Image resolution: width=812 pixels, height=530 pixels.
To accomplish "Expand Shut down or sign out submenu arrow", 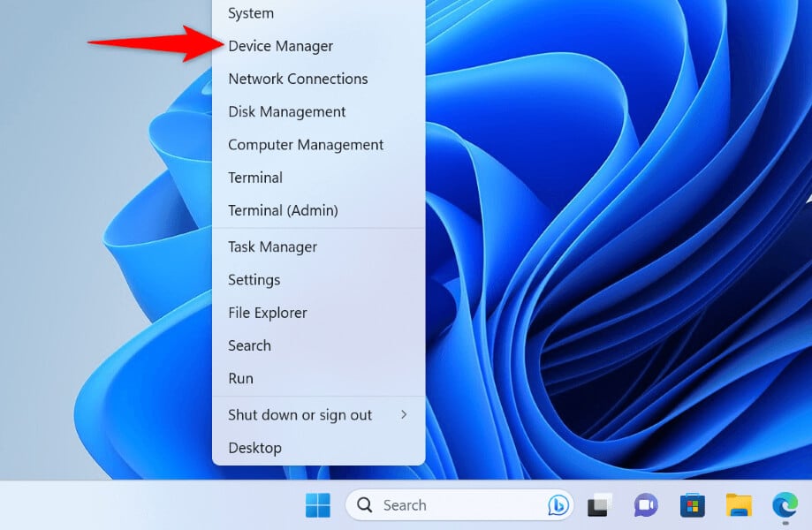I will tap(404, 414).
